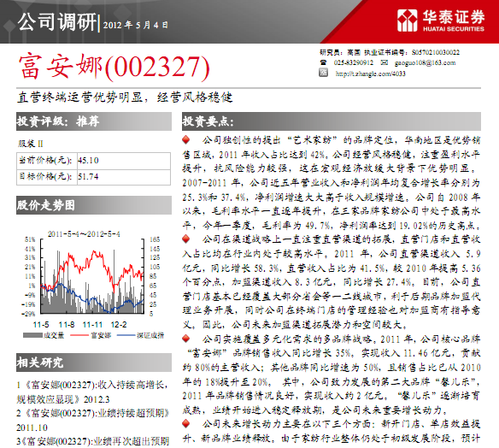
Task: Click the red diamond bullet before 公司独创性的提出
Action: point(186,139)
